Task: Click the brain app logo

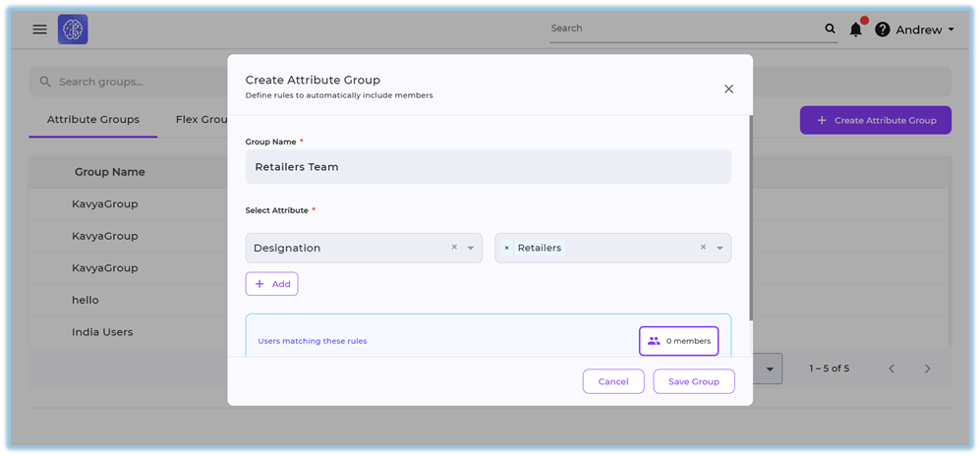Action: pos(73,29)
